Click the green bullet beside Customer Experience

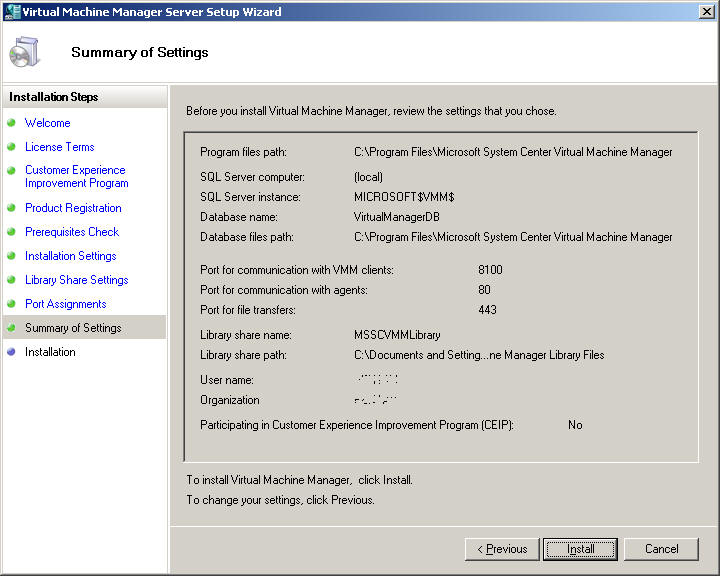[x=11, y=170]
